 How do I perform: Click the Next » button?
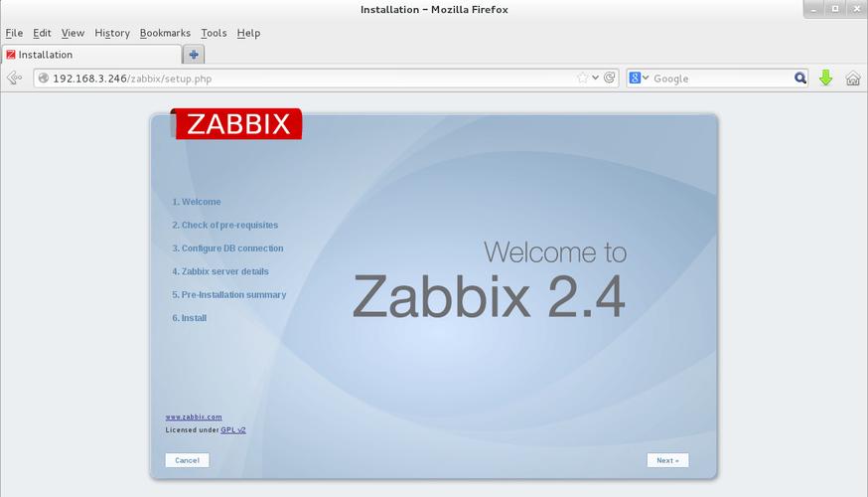pos(667,460)
